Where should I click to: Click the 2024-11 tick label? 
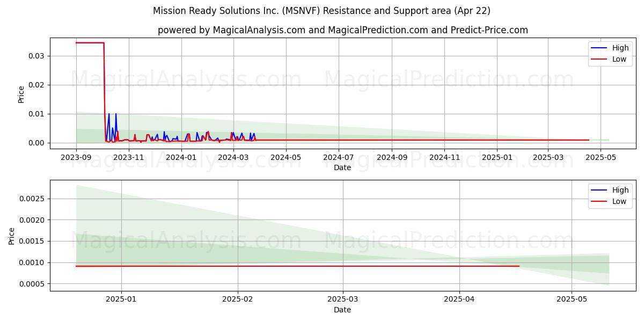click(x=444, y=157)
